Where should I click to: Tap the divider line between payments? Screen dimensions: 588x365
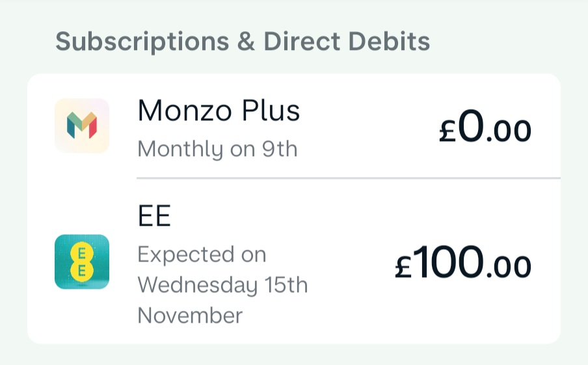pyautogui.click(x=349, y=178)
